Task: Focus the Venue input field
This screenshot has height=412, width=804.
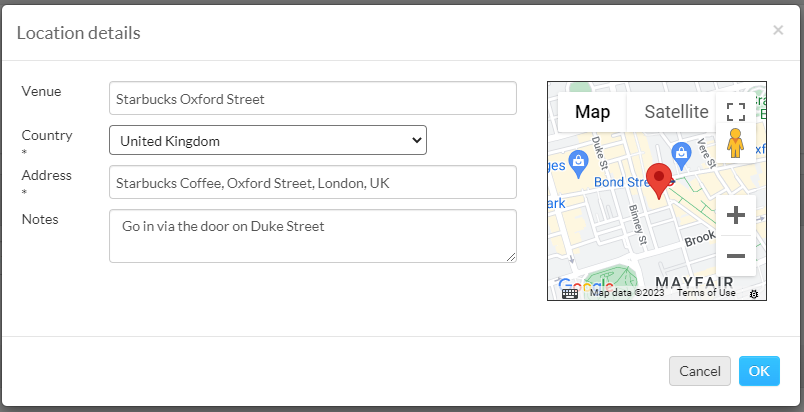Action: pos(313,98)
